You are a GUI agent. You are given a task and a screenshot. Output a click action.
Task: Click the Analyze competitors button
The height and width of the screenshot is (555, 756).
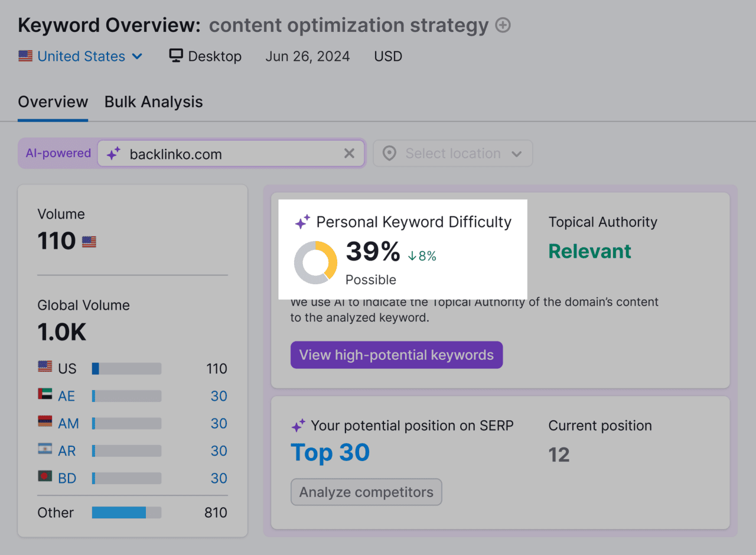[366, 492]
